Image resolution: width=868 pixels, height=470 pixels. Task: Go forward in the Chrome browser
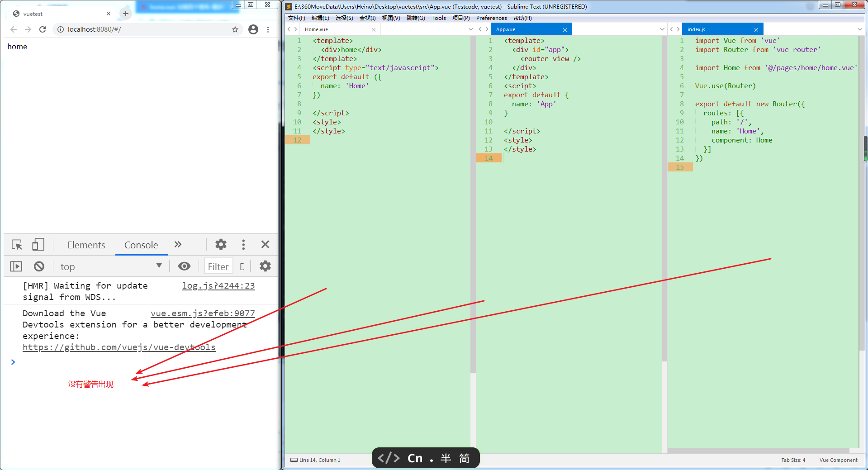click(x=28, y=29)
